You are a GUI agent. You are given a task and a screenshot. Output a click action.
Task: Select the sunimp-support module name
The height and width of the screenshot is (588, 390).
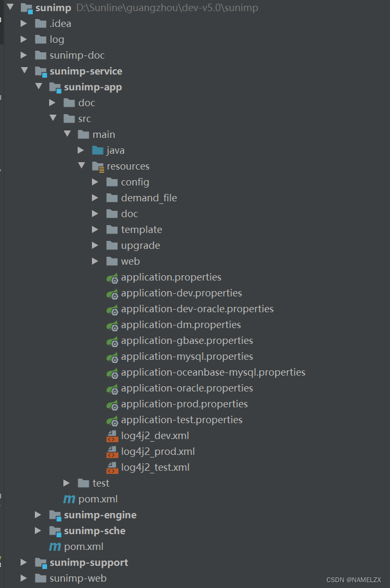tap(89, 563)
